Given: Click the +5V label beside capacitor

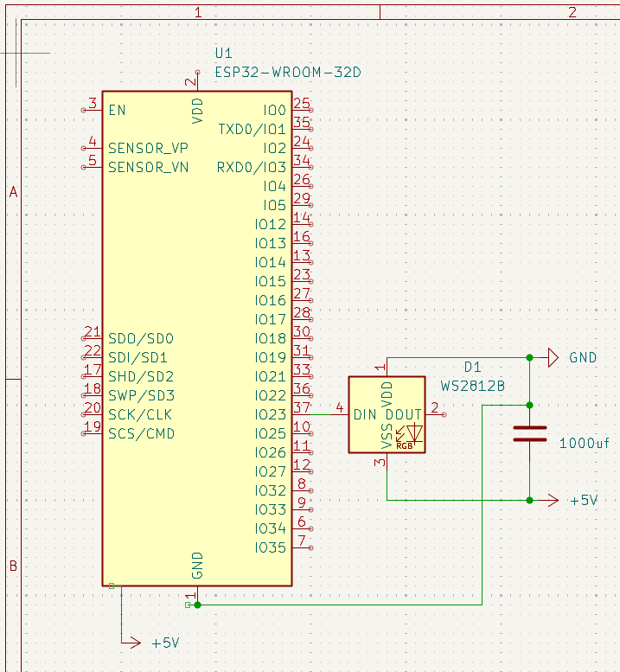Looking at the screenshot, I should pos(584,500).
